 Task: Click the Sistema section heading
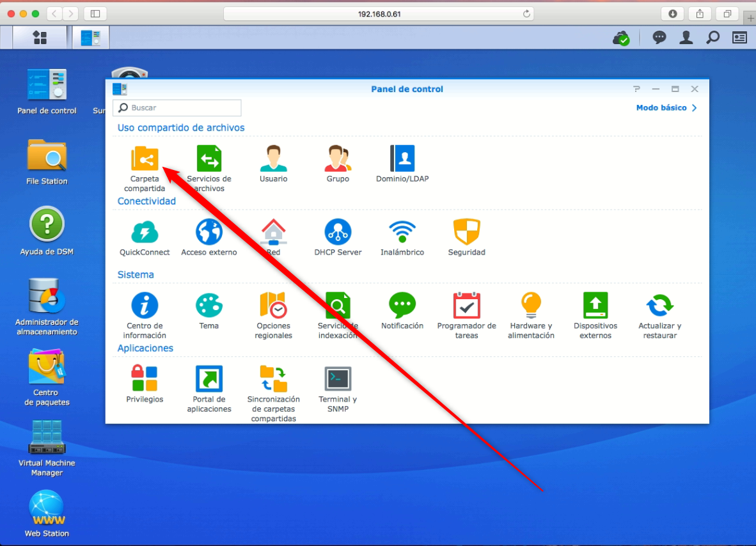click(x=136, y=274)
